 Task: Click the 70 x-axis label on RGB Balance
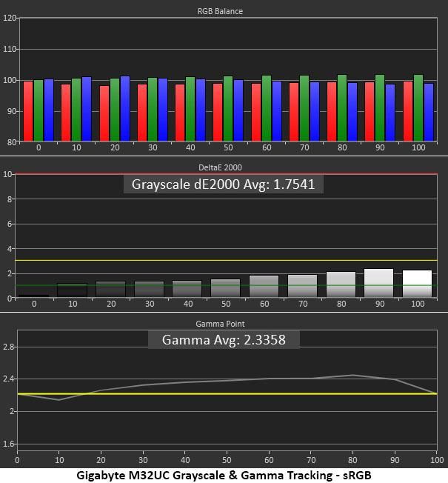tap(304, 147)
